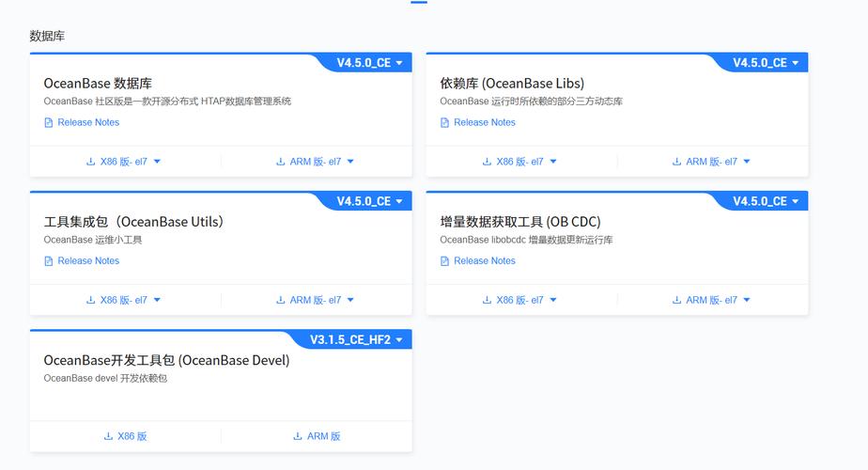The height and width of the screenshot is (470, 868).
Task: Download X86 版- el7 of OB CDC
Action: [x=519, y=300]
